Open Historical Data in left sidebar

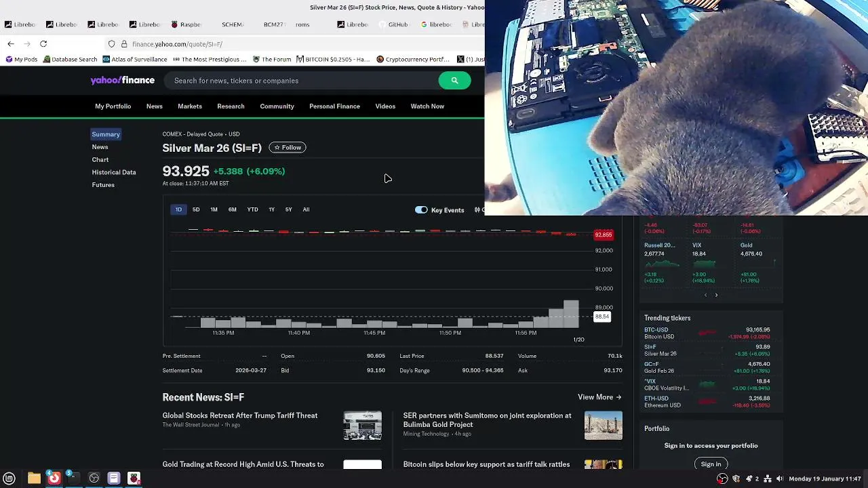114,172
